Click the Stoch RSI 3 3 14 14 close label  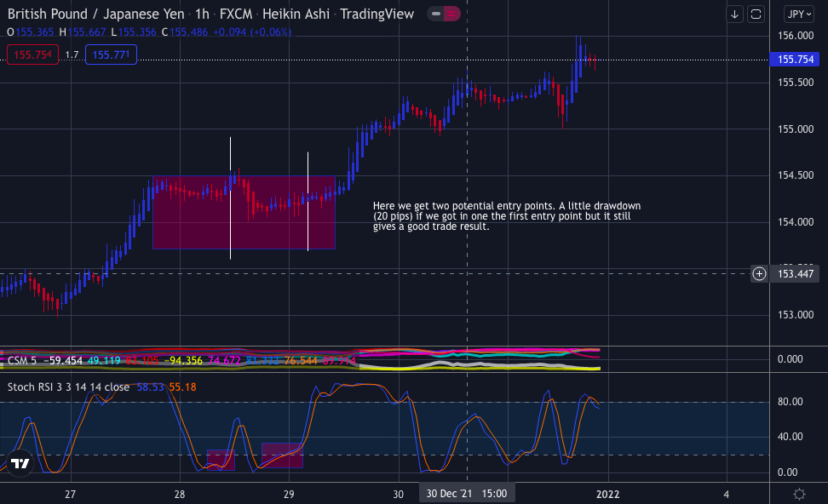[69, 387]
